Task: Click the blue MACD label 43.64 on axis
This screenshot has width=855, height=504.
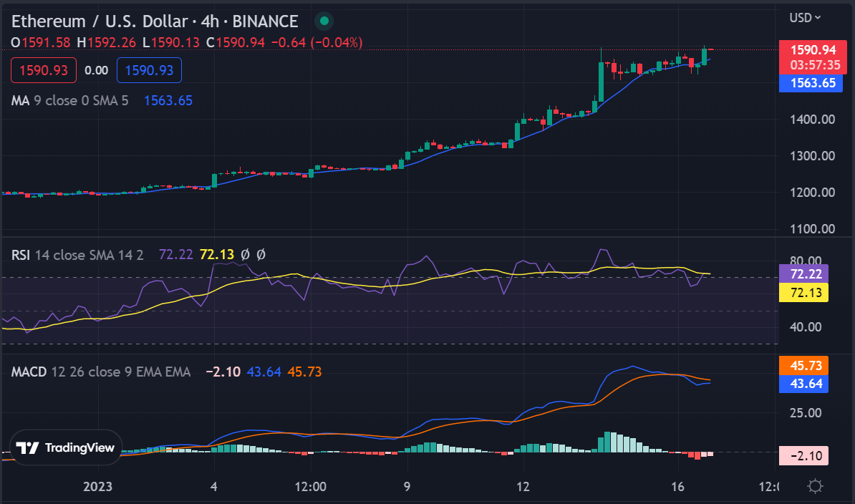Action: 803,384
